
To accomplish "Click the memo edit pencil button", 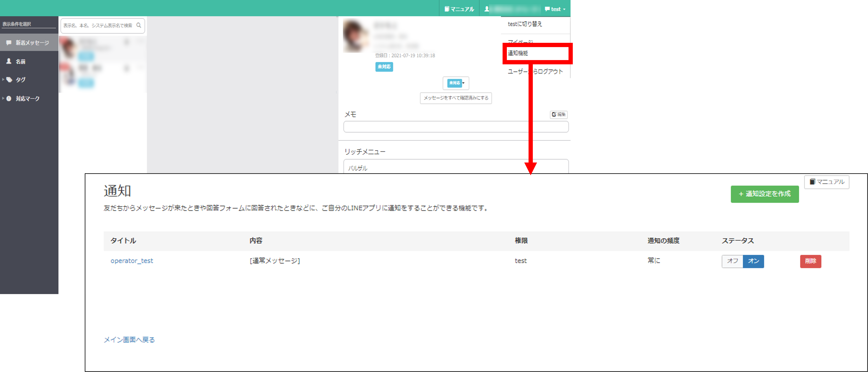I will click(x=558, y=115).
